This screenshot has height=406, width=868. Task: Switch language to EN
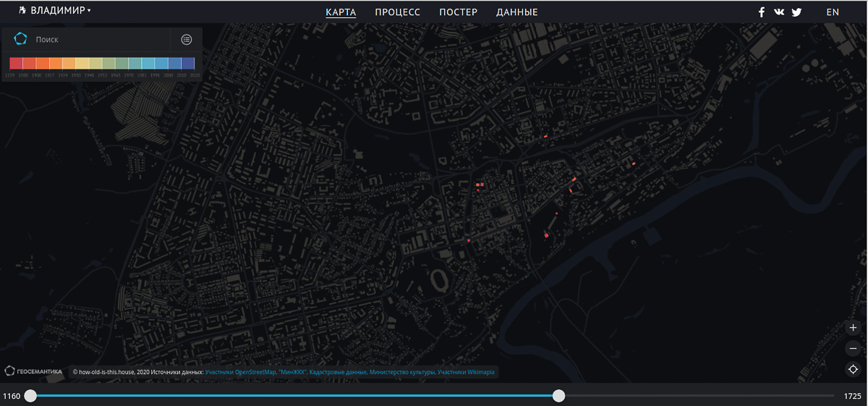(833, 12)
